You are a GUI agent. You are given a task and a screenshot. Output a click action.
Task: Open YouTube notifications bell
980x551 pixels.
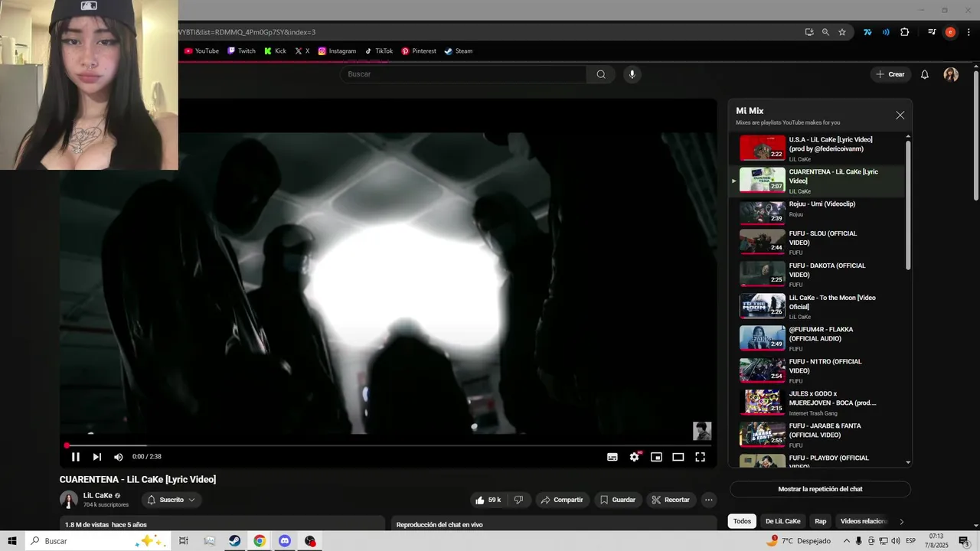pyautogui.click(x=925, y=74)
